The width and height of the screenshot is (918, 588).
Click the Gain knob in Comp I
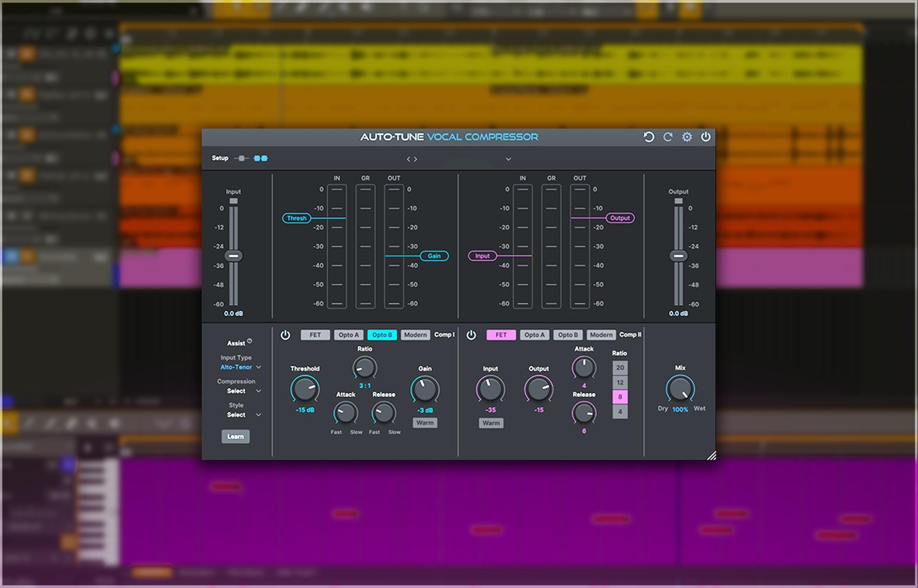click(x=425, y=389)
